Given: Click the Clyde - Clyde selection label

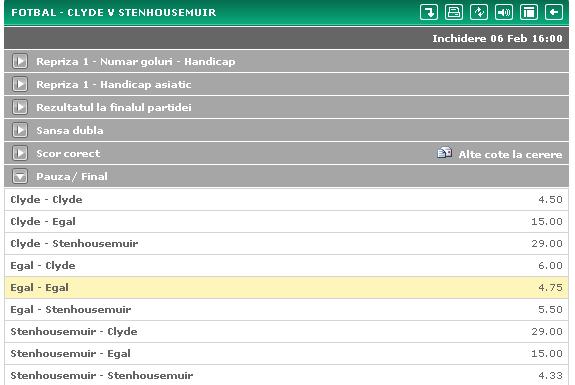Looking at the screenshot, I should click(46, 200).
